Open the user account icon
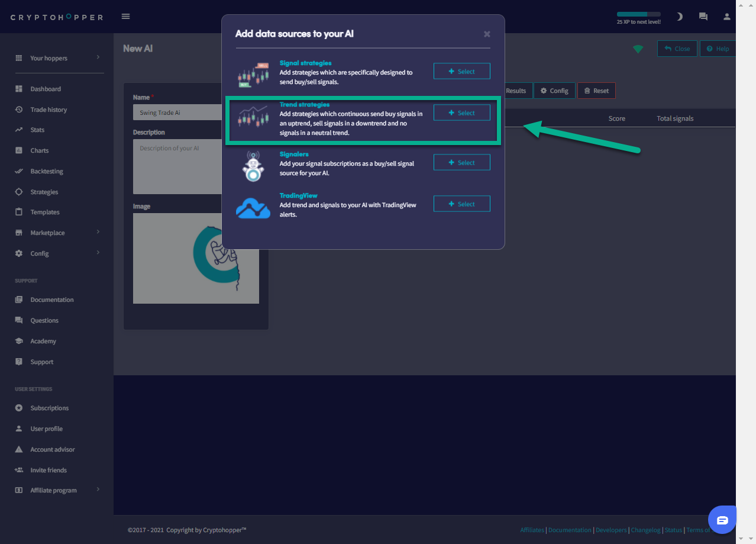 [x=727, y=17]
